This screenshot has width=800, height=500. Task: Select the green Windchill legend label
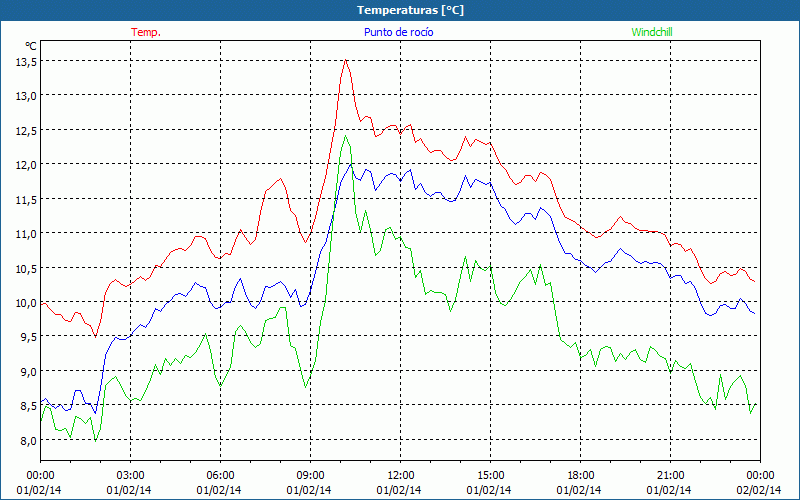[x=652, y=32]
